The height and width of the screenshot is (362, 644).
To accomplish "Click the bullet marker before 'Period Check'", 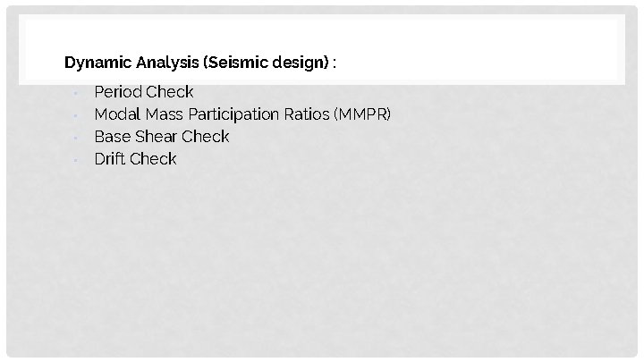I will 75,94.
